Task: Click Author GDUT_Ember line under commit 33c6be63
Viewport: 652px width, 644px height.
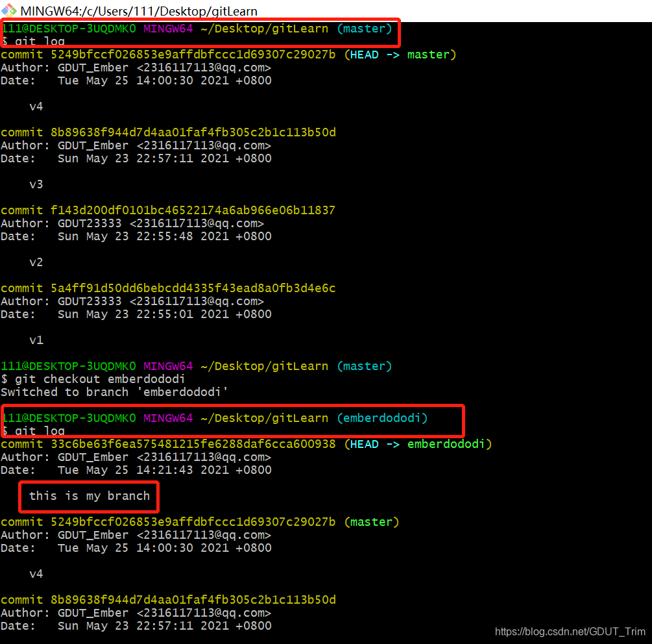Action: 136,457
